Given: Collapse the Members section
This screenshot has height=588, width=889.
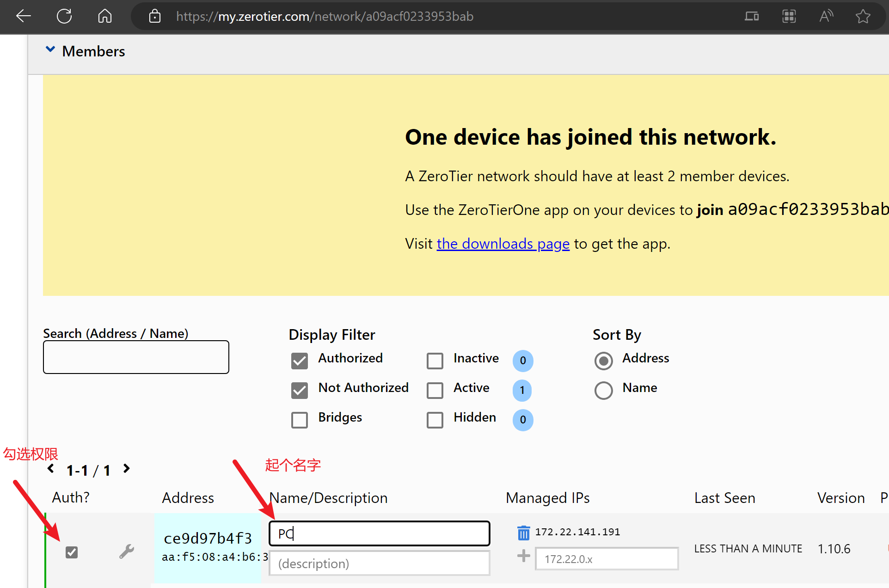Looking at the screenshot, I should [50, 50].
